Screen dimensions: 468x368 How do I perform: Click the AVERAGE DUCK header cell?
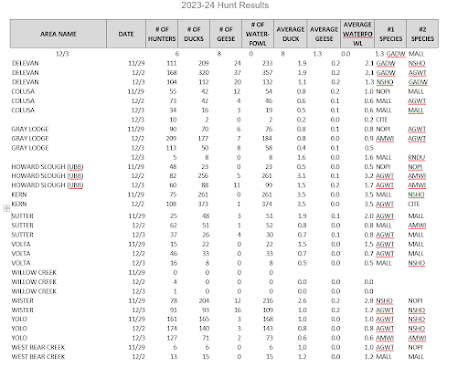coord(290,34)
